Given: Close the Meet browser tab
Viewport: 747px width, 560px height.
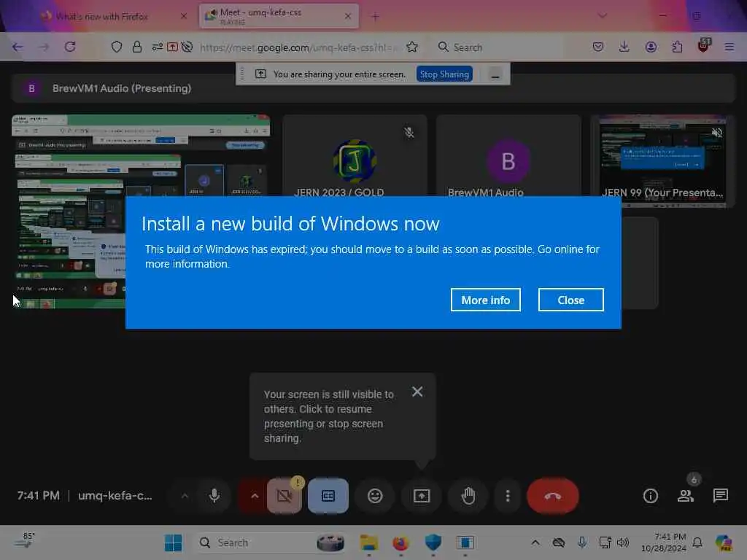Looking at the screenshot, I should coord(348,16).
